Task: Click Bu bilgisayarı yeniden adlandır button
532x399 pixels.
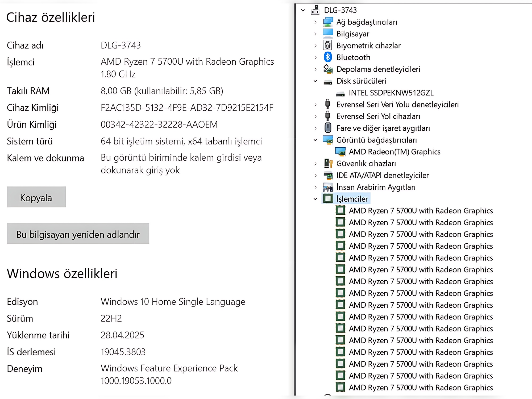Action: tap(78, 234)
